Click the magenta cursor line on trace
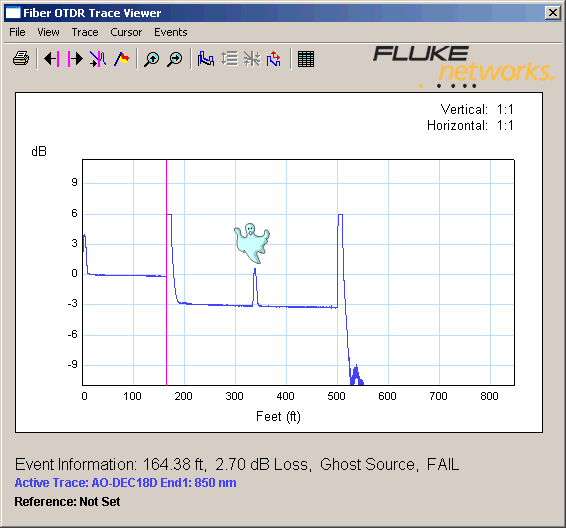This screenshot has width=566, height=528. [x=166, y=272]
